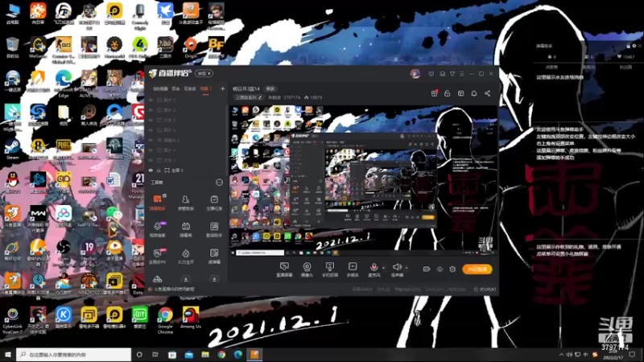
Task: Add a 多媒体 media source
Action: (353, 269)
